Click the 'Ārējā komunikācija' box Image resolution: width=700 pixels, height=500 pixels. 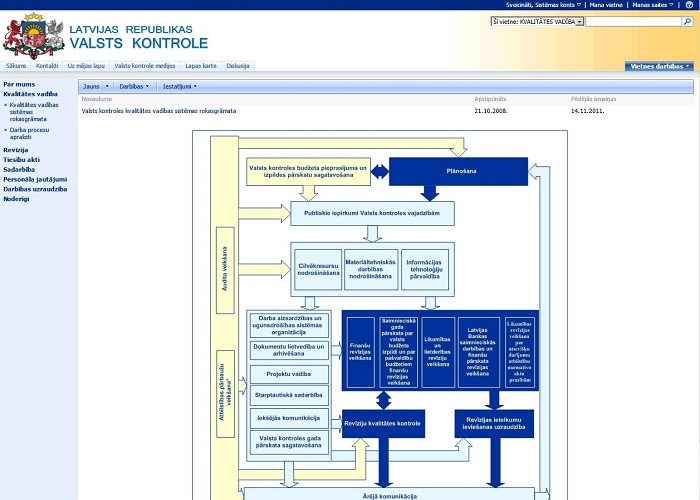pos(389,494)
